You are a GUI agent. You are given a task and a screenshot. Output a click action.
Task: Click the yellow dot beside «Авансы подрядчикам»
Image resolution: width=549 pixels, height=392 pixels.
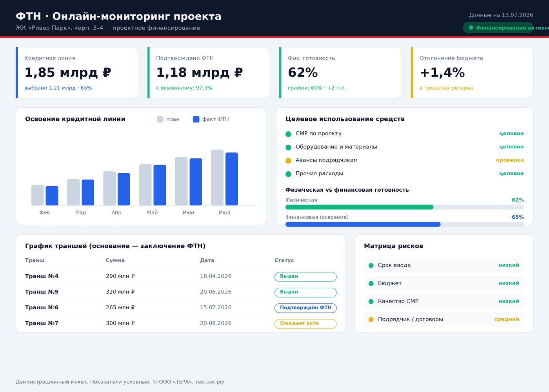[x=288, y=161]
